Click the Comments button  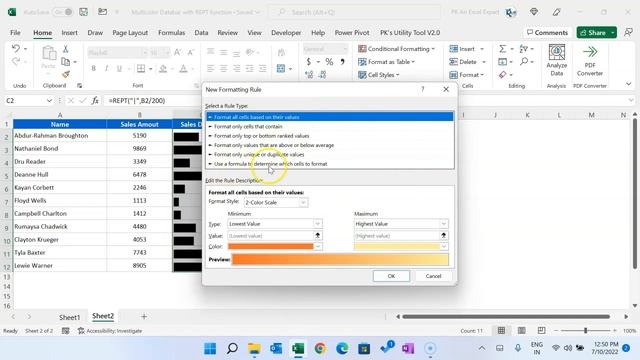click(547, 32)
